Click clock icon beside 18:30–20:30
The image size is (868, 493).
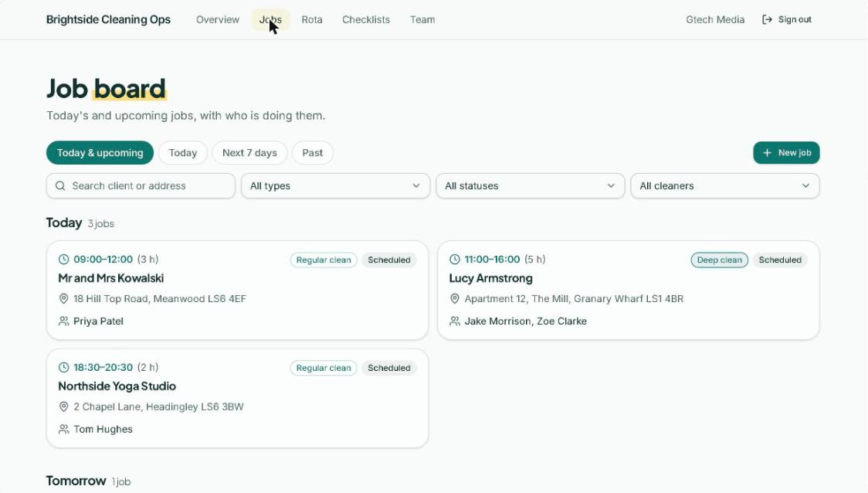pyautogui.click(x=63, y=367)
